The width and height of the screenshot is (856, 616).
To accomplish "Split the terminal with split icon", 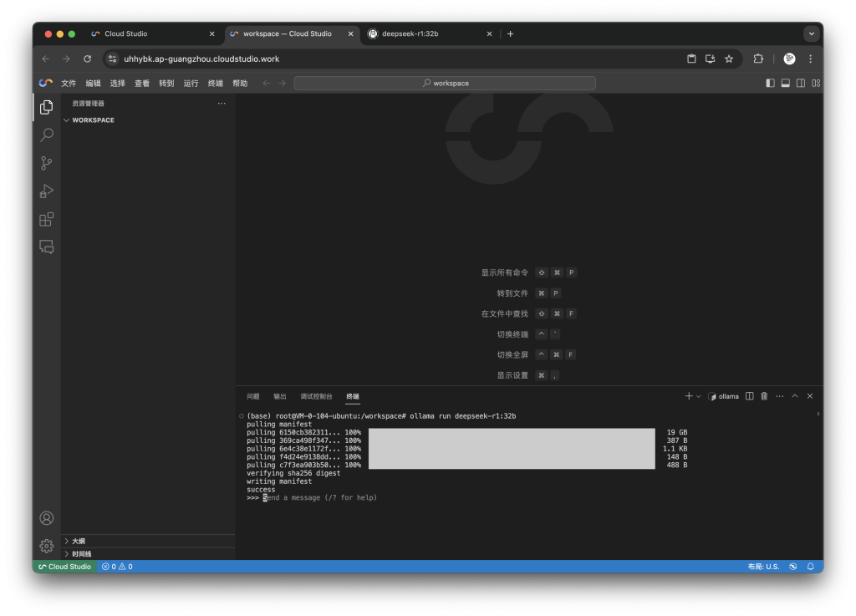I will pos(750,396).
